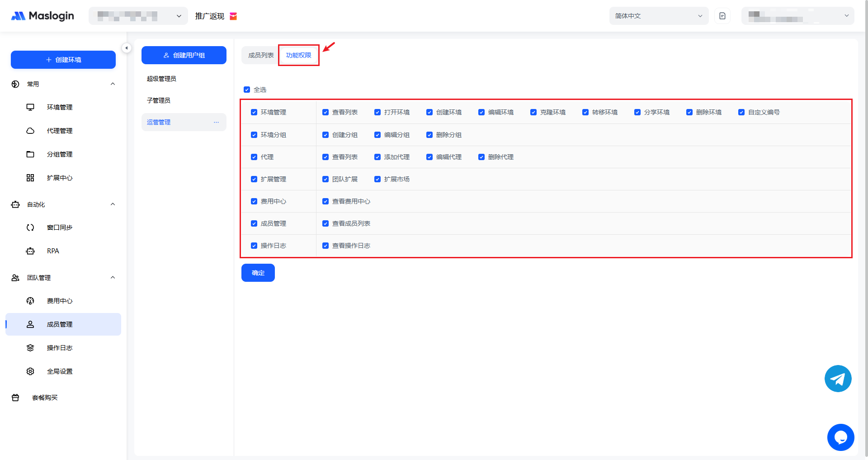Collapse the sidebar with the arrow icon
The height and width of the screenshot is (460, 868).
(x=127, y=48)
